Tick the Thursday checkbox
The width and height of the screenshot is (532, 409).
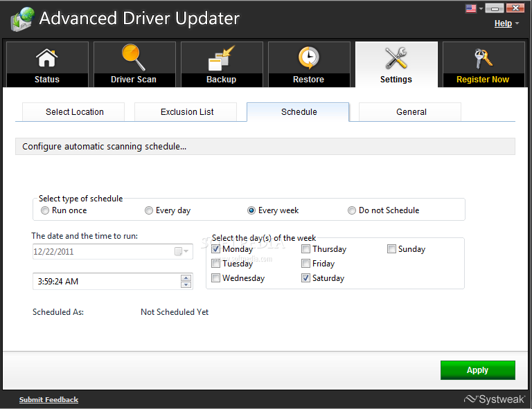click(305, 248)
